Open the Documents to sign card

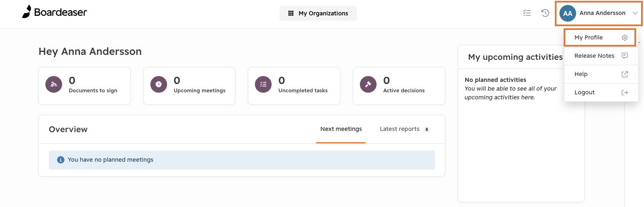tap(85, 86)
